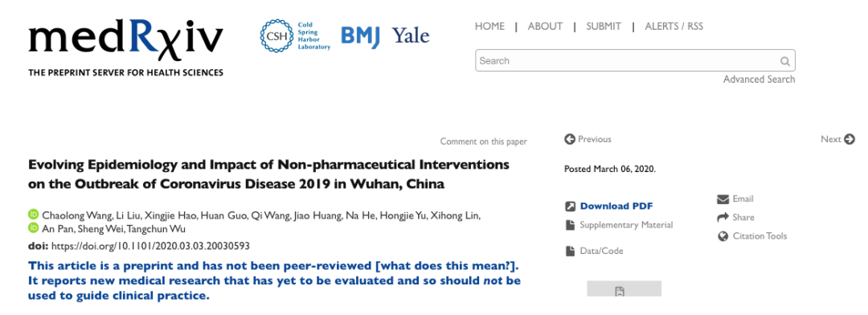Click into the Search input field
This screenshot has width=868, height=315.
[635, 61]
